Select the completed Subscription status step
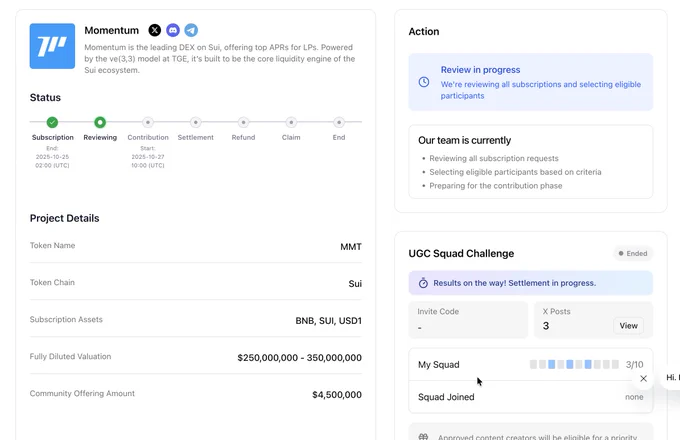This screenshot has width=680, height=440. tap(52, 122)
